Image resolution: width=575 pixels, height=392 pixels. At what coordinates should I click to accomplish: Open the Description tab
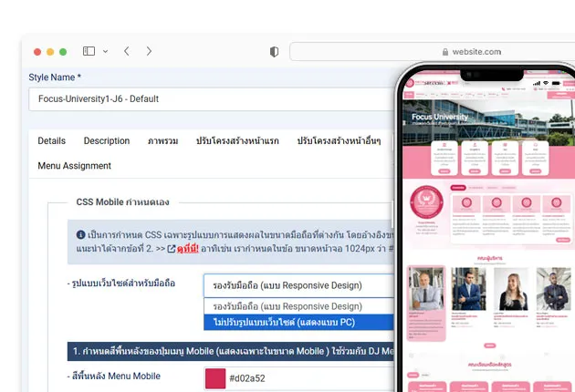point(107,141)
